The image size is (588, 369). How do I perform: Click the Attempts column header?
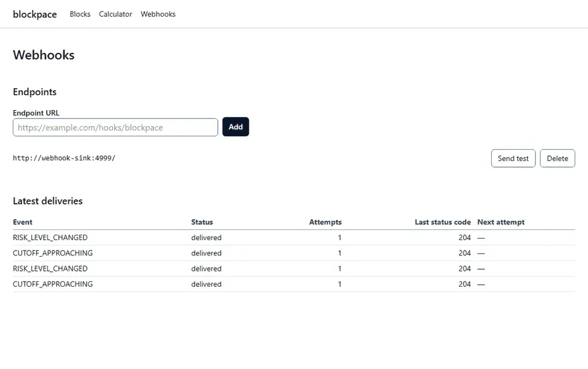pyautogui.click(x=325, y=222)
